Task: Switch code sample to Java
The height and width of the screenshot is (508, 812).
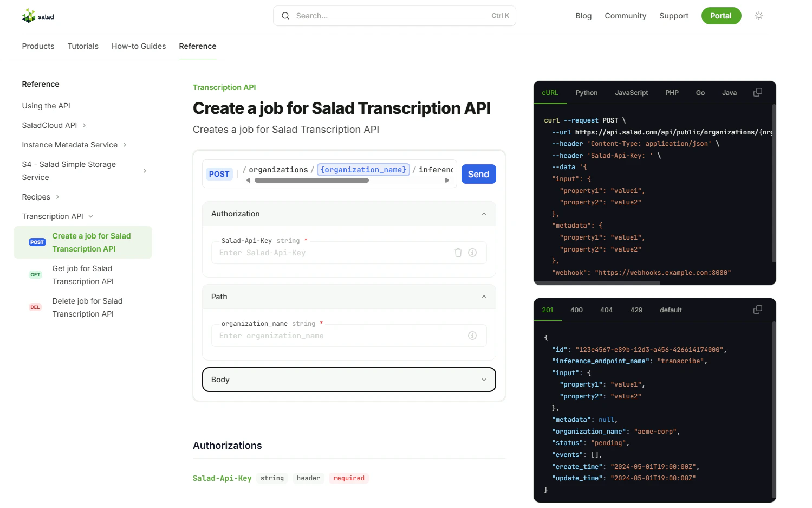Action: pyautogui.click(x=730, y=93)
